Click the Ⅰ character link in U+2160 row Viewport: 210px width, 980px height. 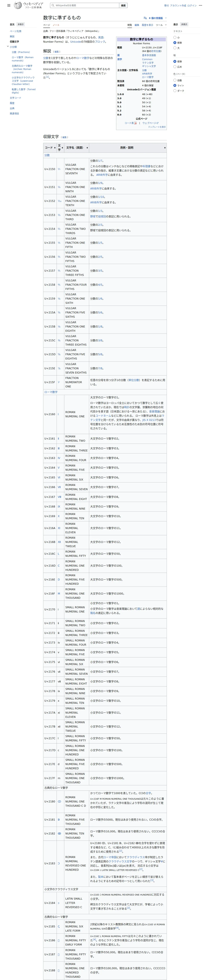pos(58,414)
